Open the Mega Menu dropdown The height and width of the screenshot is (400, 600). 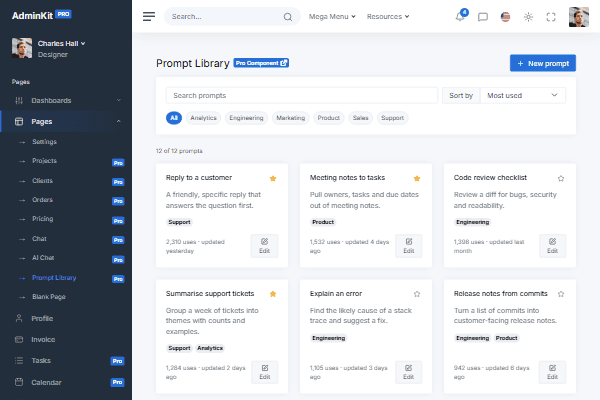(x=332, y=17)
